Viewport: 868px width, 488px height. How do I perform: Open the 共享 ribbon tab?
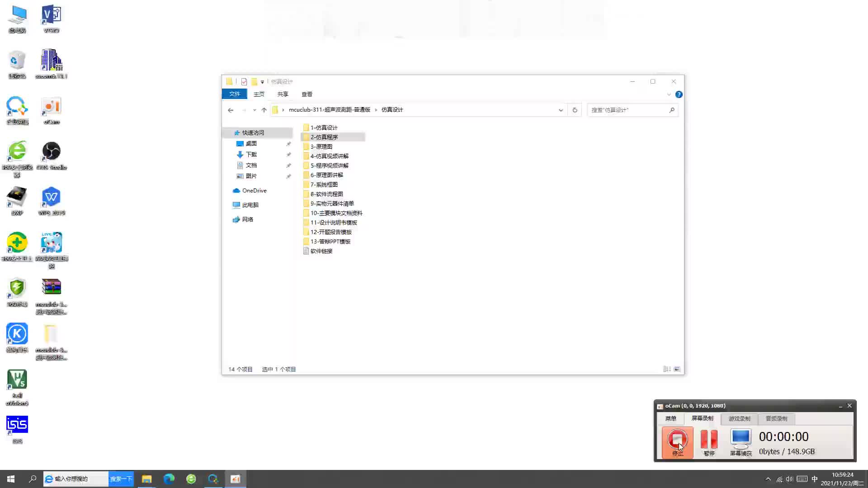283,94
